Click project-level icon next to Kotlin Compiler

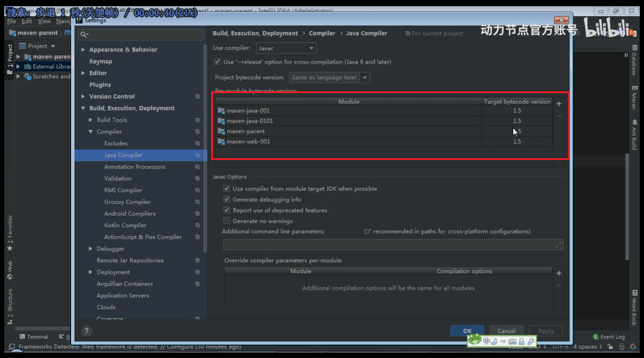pyautogui.click(x=198, y=225)
